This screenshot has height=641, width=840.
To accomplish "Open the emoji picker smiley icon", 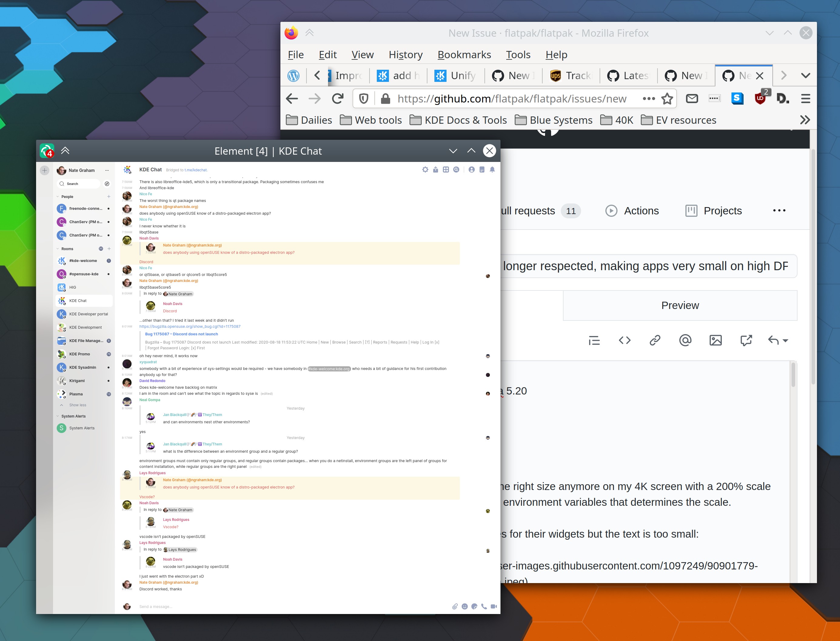I will click(464, 606).
